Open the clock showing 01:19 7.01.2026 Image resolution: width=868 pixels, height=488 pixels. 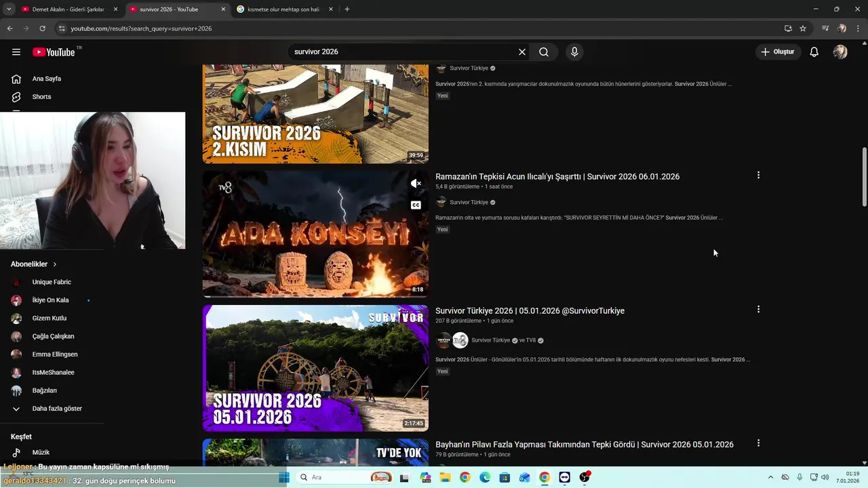(848, 478)
